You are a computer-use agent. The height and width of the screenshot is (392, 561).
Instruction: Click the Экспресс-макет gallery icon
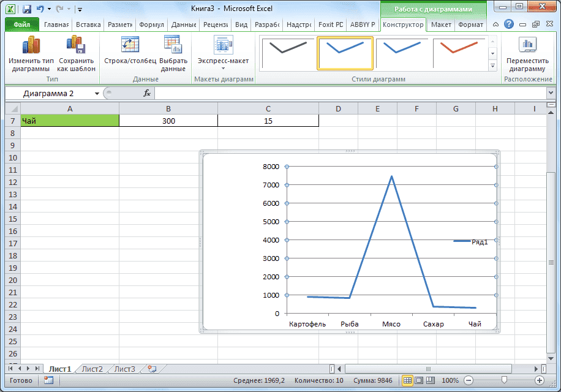222,55
